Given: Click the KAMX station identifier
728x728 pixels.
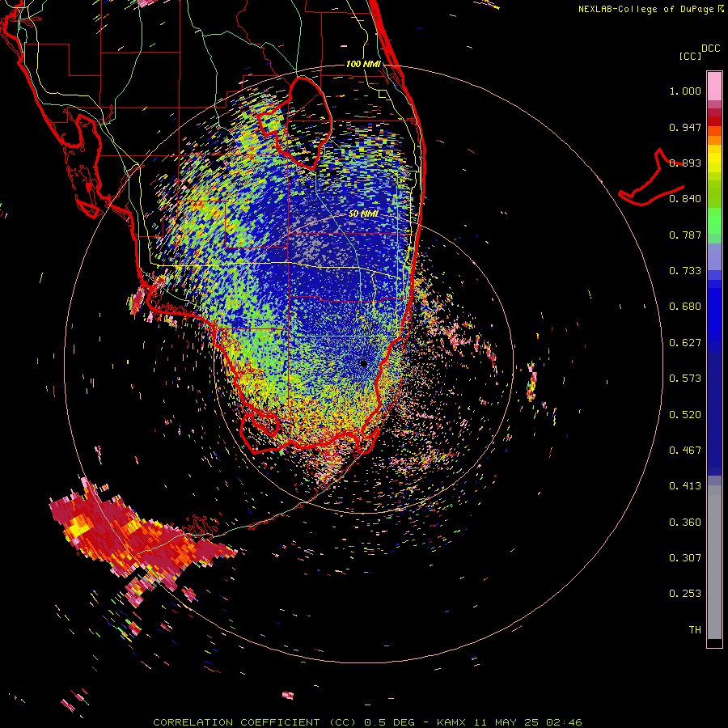Looking at the screenshot, I should click(451, 722).
